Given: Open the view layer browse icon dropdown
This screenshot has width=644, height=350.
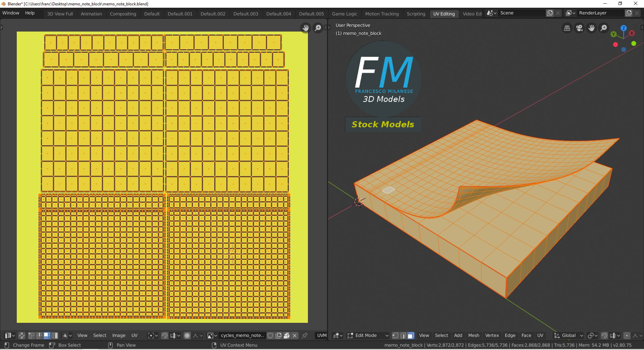Looking at the screenshot, I should [x=571, y=13].
